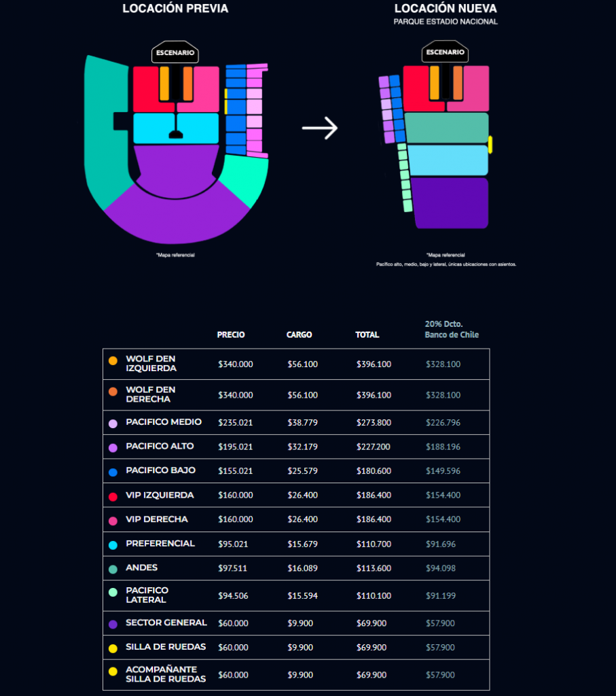The width and height of the screenshot is (616, 696).
Task: Click the yellow wheelchair marker on new map
Action: tap(490, 144)
